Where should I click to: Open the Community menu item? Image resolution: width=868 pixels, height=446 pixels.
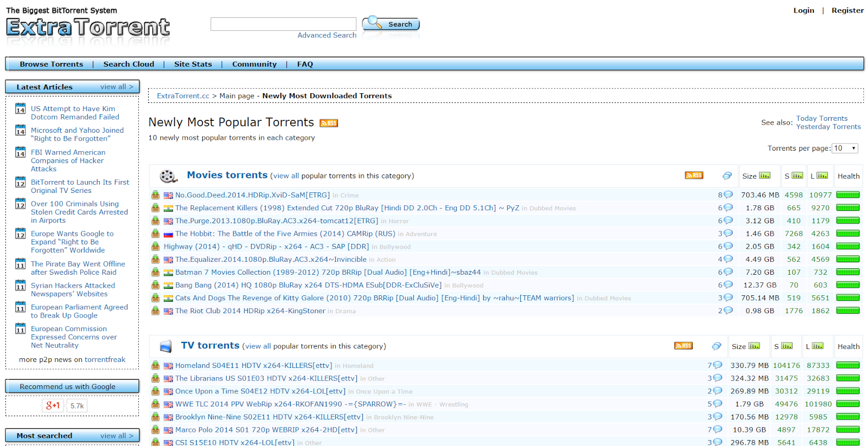pyautogui.click(x=254, y=64)
